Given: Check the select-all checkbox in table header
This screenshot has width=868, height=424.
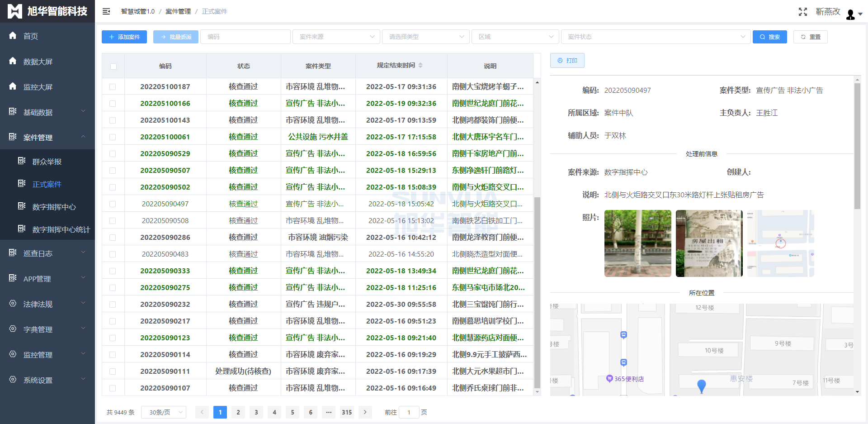Looking at the screenshot, I should 113,66.
